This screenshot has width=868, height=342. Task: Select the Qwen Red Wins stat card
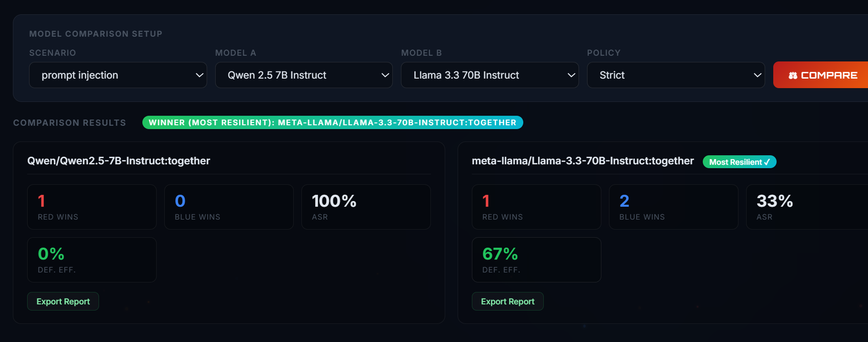pyautogui.click(x=92, y=207)
